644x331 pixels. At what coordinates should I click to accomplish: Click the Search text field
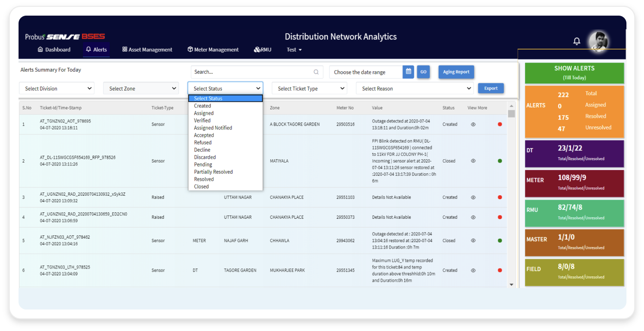click(x=251, y=72)
